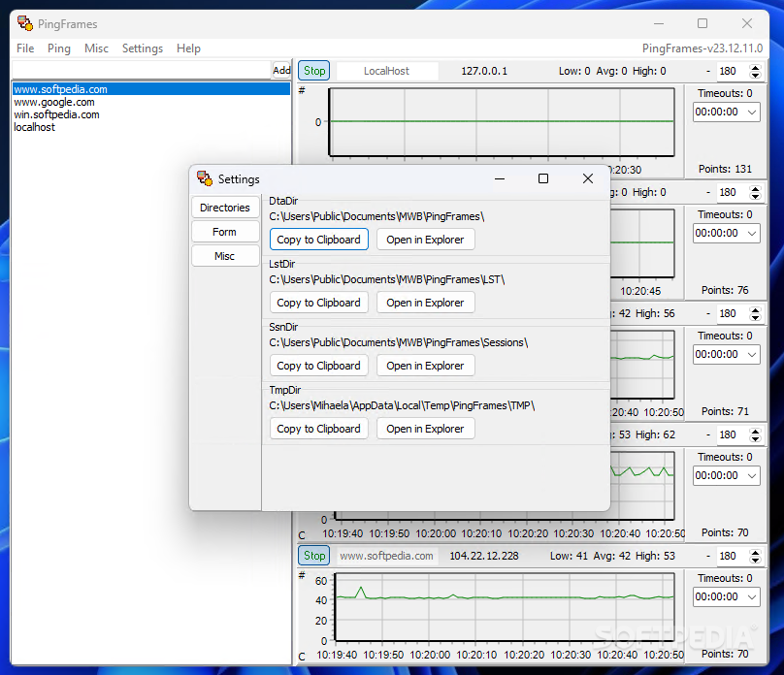The width and height of the screenshot is (784, 675).
Task: Stop the www.softpedia.com ping frame
Action: point(314,555)
